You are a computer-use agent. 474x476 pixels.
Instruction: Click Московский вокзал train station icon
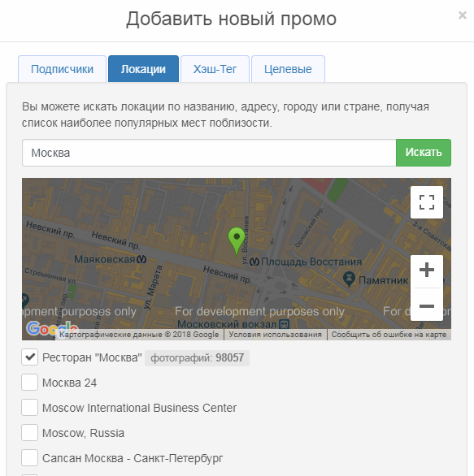pos(284,325)
